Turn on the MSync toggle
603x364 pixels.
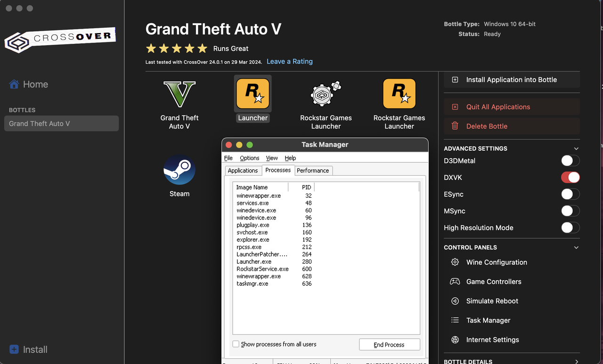point(570,211)
